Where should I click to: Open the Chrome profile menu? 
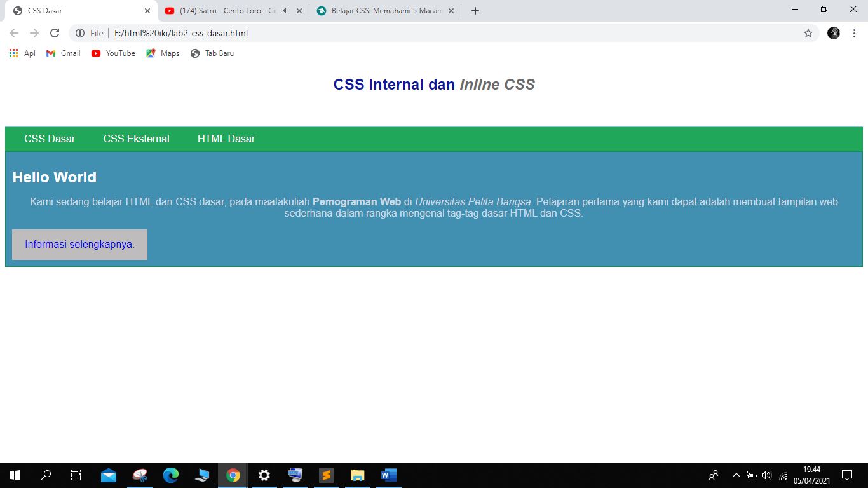click(833, 33)
